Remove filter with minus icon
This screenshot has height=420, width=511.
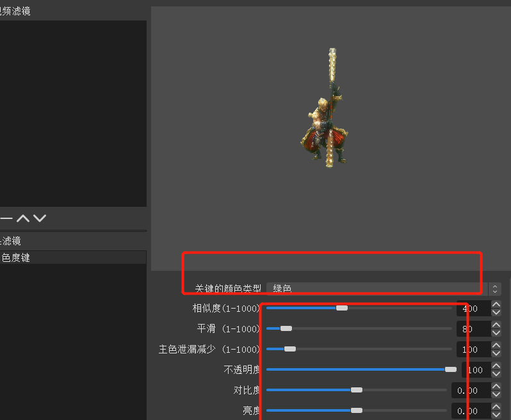pyautogui.click(x=6, y=218)
